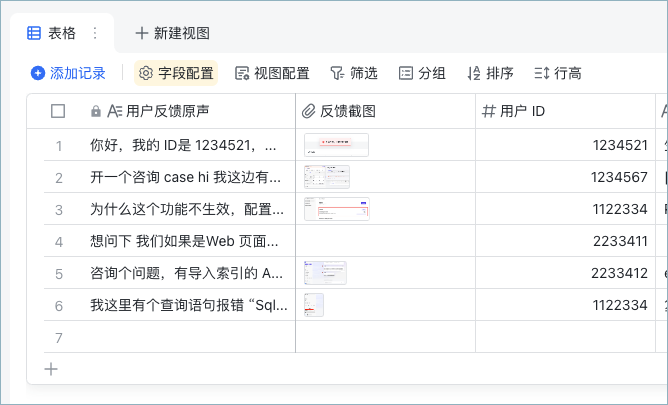Open 视图配置 view settings

(272, 73)
